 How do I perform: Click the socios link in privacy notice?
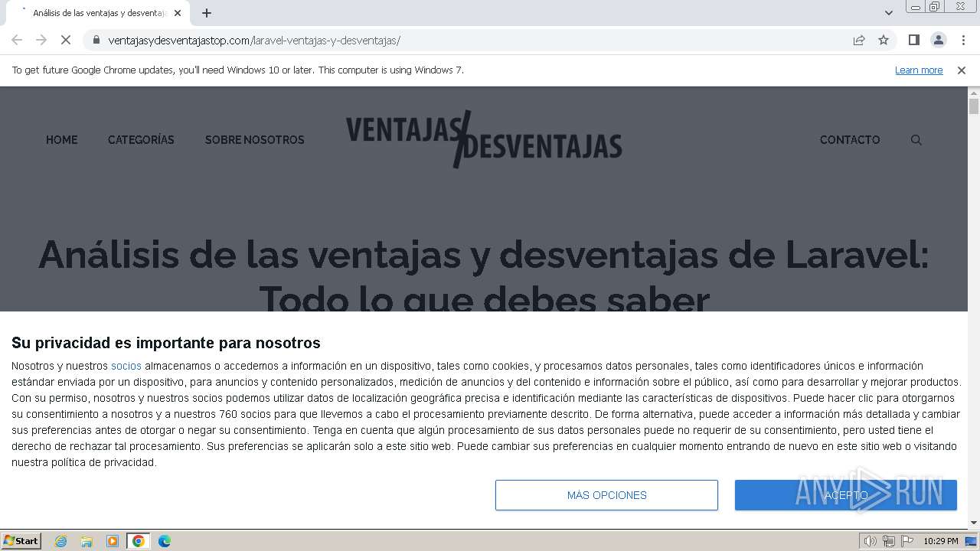pos(126,366)
